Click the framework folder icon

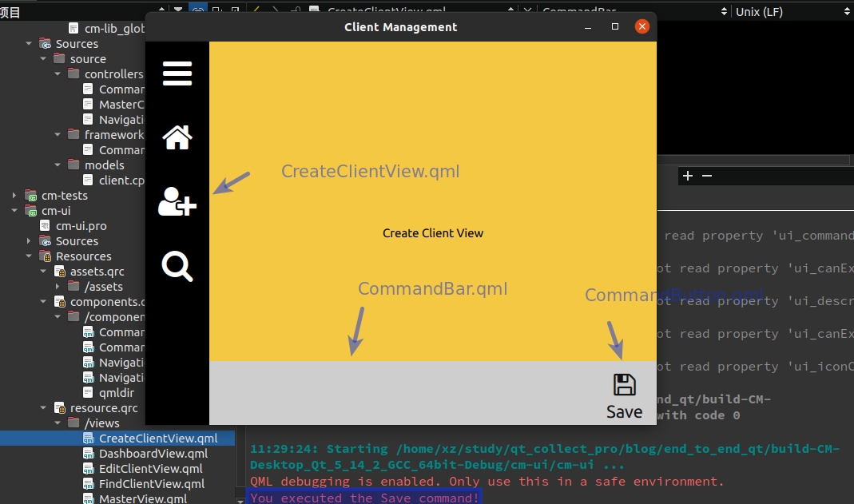tap(73, 134)
